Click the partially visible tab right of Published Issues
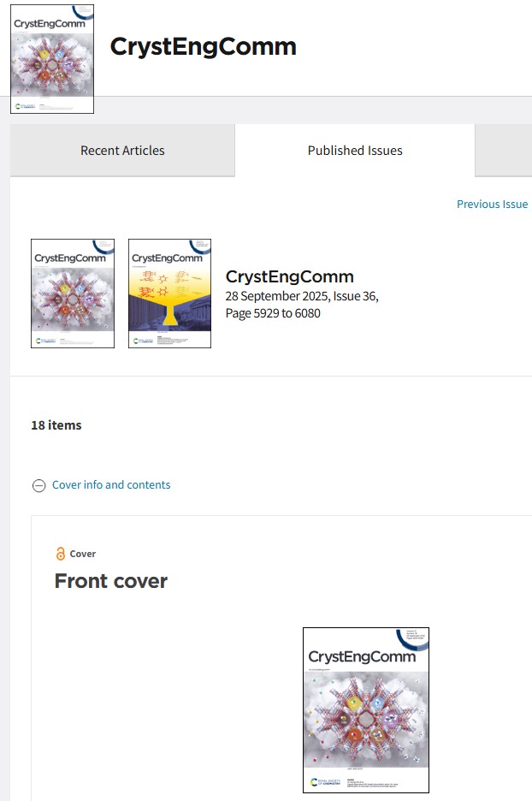 point(504,151)
